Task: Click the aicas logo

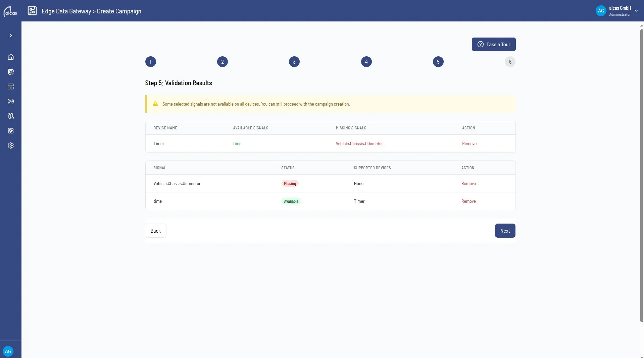Action: [10, 11]
